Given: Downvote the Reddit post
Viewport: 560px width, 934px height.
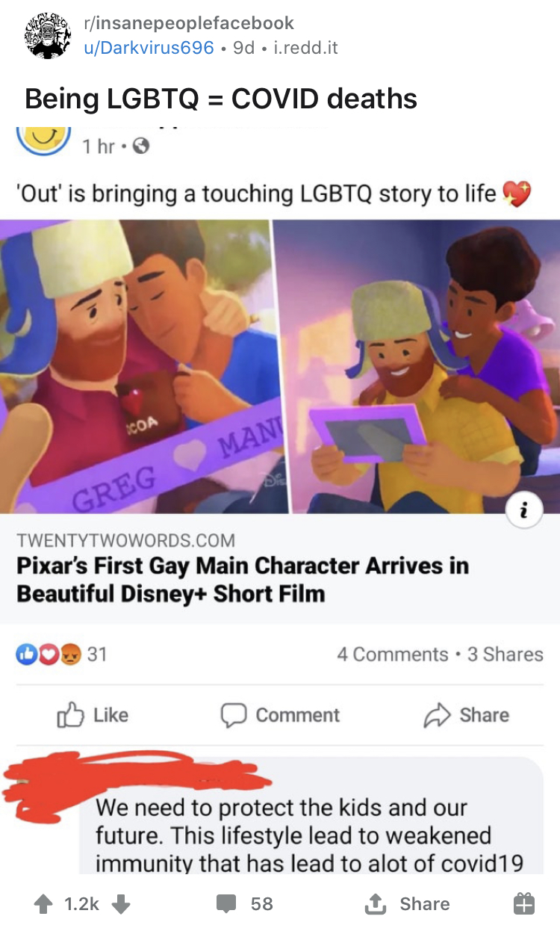Looking at the screenshot, I should click(x=120, y=904).
